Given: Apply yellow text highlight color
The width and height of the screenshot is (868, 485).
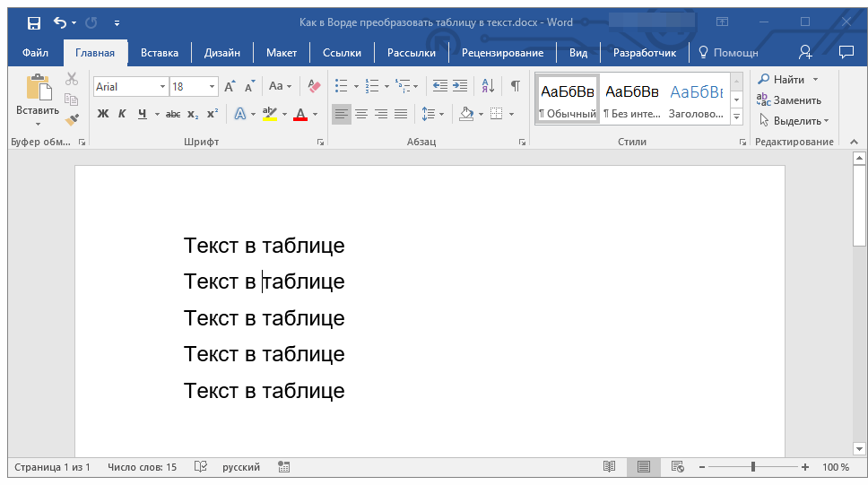Looking at the screenshot, I should click(x=270, y=114).
